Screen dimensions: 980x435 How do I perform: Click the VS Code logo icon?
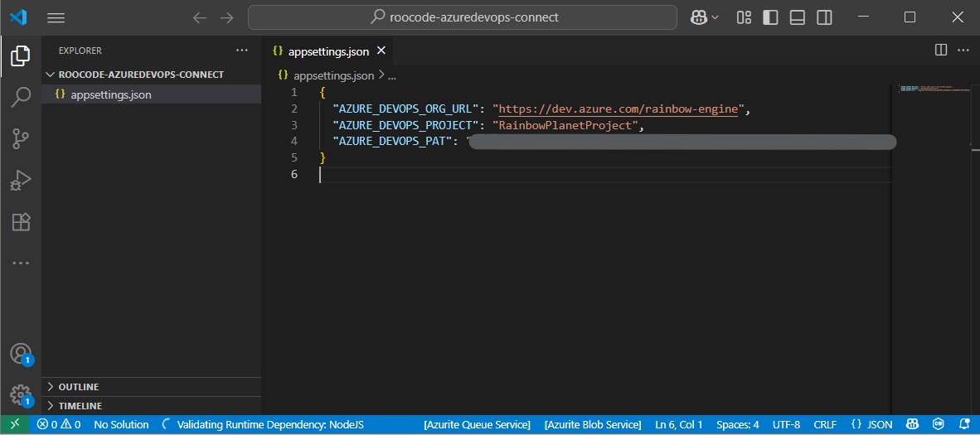(x=18, y=17)
